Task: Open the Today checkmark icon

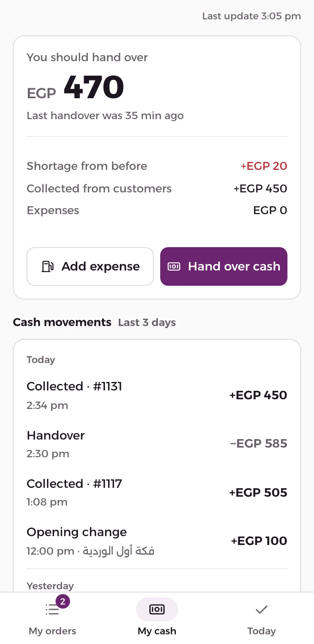Action: click(262, 609)
